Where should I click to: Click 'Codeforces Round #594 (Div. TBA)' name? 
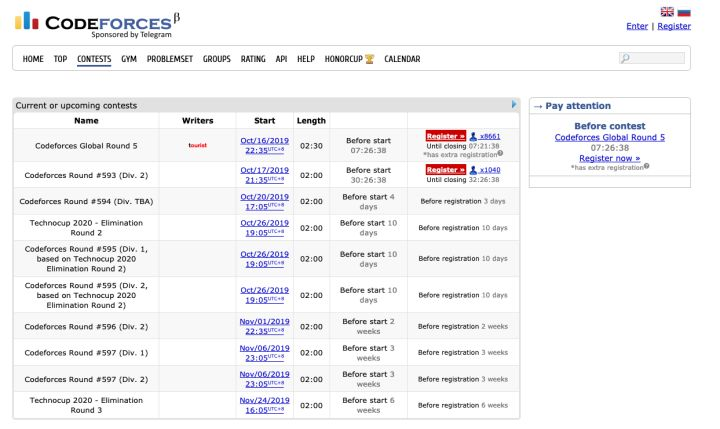[86, 201]
